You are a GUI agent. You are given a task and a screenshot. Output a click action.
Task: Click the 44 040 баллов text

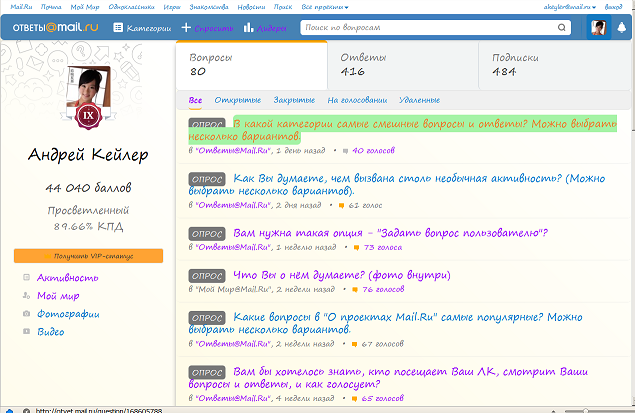tap(88, 188)
